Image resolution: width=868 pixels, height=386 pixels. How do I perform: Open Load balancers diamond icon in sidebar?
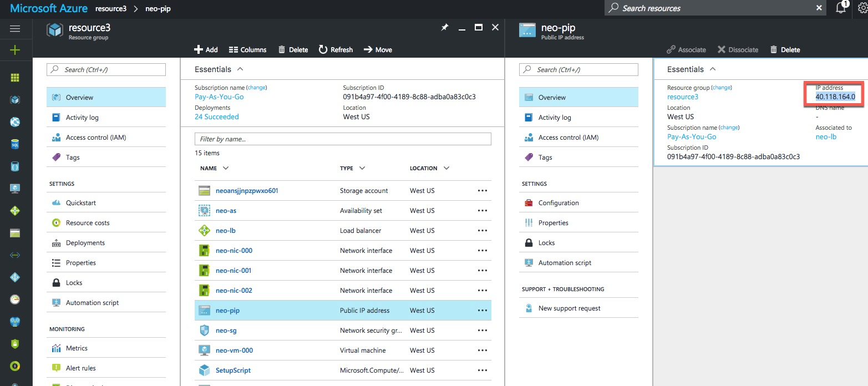(15, 211)
